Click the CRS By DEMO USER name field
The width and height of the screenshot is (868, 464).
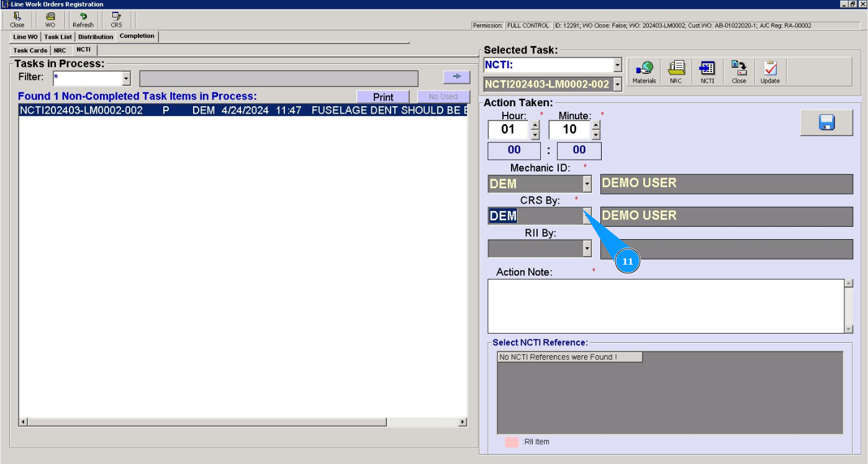[x=726, y=216]
